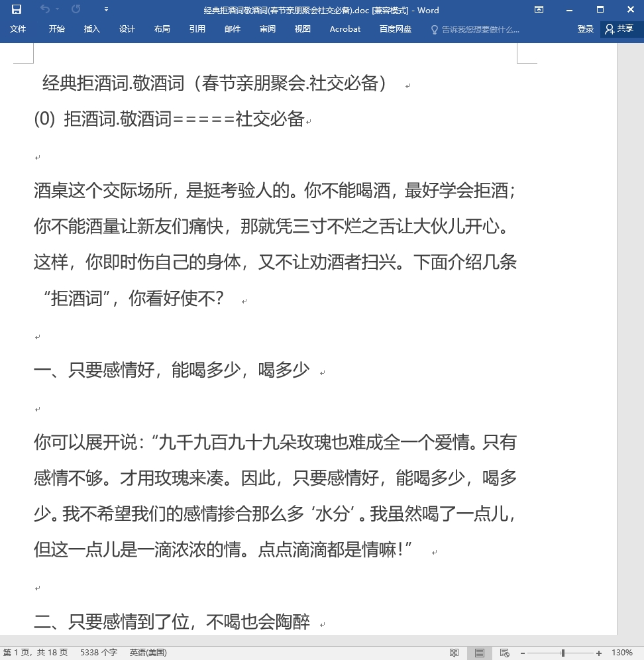
Task: Open the Customize Quick Access Toolbar dropdown
Action: click(106, 9)
